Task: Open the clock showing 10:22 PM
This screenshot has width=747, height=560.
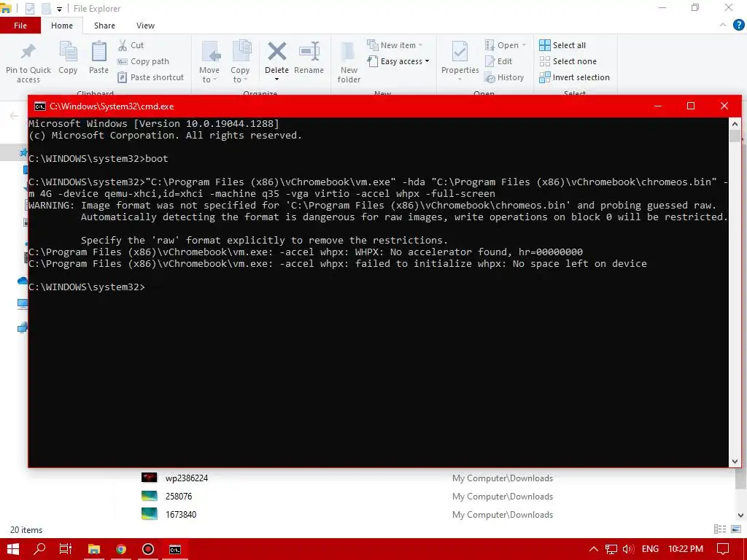Action: point(686,549)
